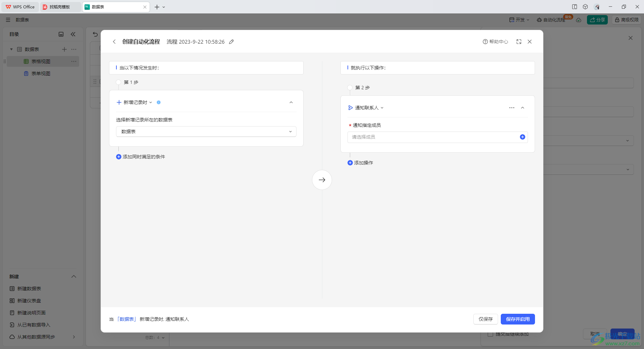Close the 数据表 document tab

(145, 7)
